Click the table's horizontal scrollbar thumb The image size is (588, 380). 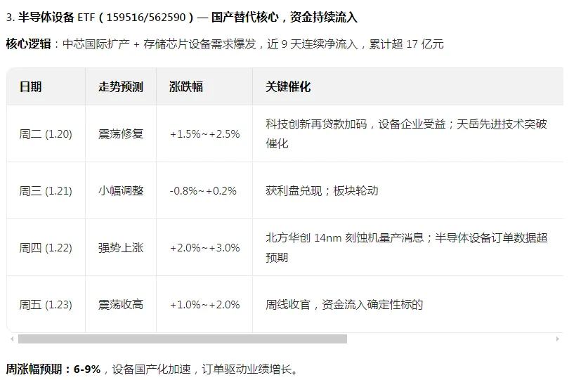(183, 339)
